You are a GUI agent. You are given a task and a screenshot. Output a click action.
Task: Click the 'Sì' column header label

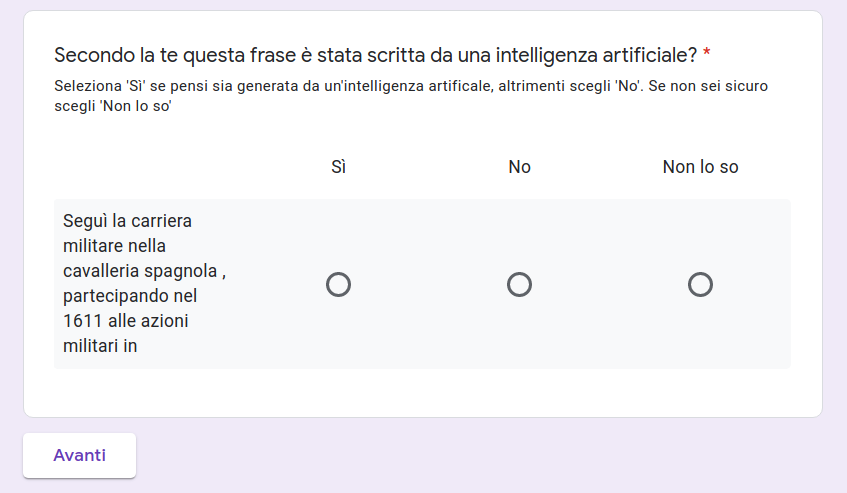(338, 167)
